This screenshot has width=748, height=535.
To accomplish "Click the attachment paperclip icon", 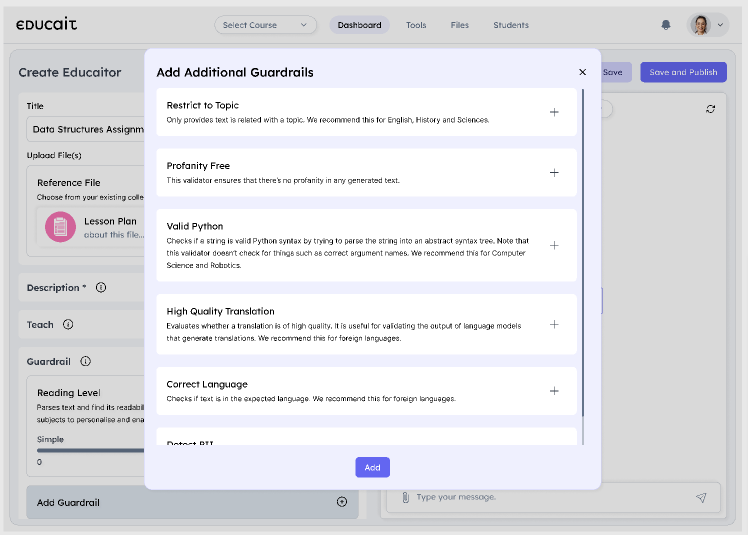I will click(405, 497).
